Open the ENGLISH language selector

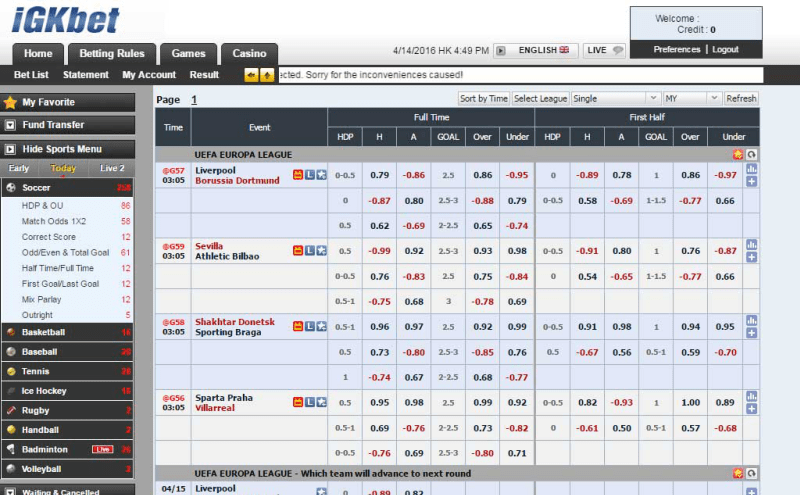pyautogui.click(x=543, y=51)
